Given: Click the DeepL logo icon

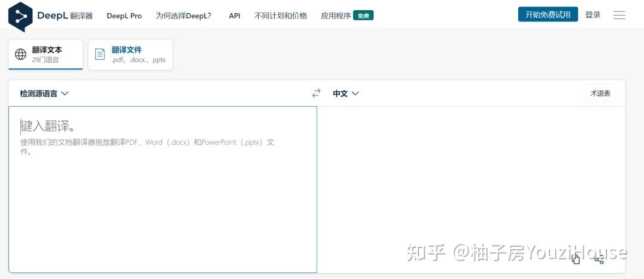Looking at the screenshot, I should [20, 17].
